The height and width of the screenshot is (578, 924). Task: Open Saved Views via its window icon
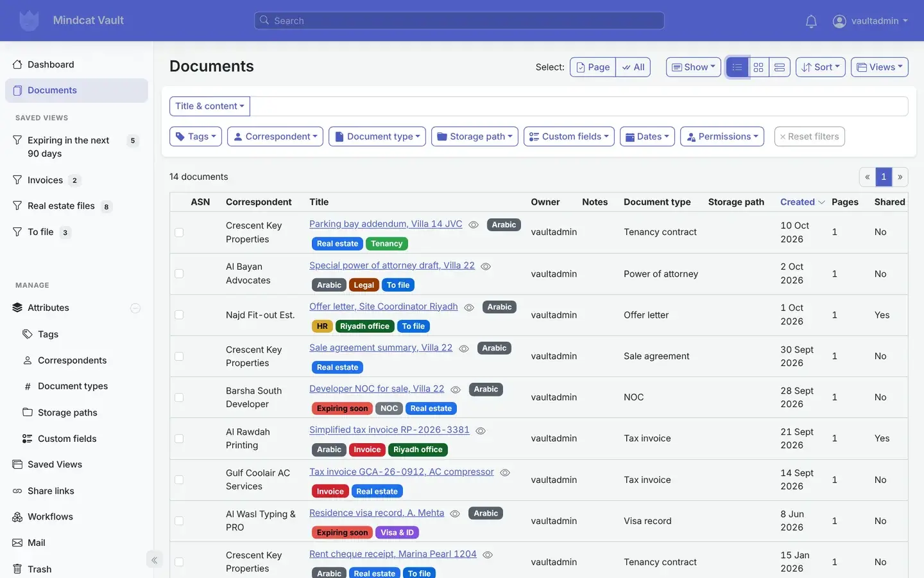pyautogui.click(x=17, y=464)
